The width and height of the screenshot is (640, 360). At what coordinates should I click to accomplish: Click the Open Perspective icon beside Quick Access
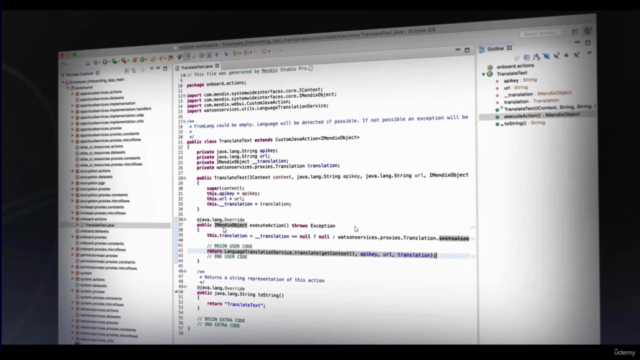pos(575,31)
